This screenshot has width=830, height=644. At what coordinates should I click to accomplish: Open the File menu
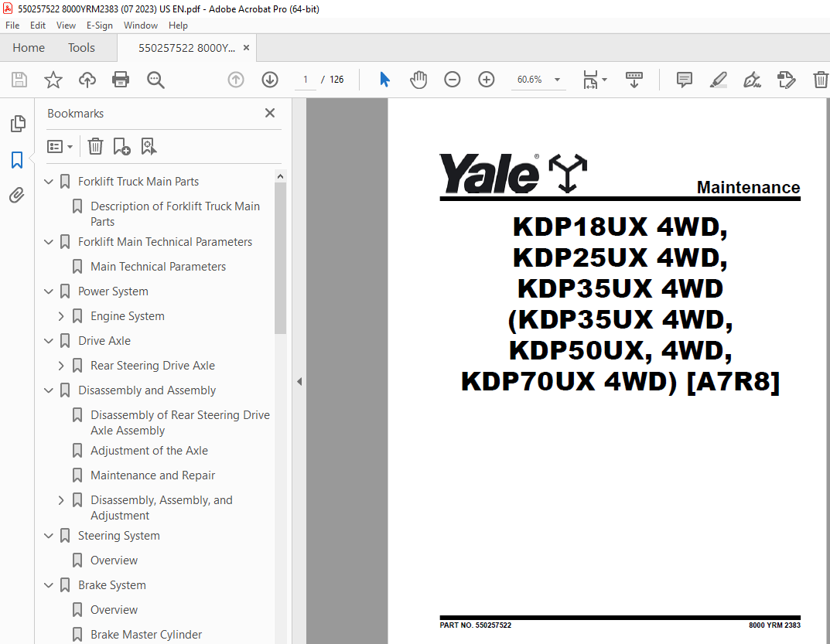pos(12,26)
